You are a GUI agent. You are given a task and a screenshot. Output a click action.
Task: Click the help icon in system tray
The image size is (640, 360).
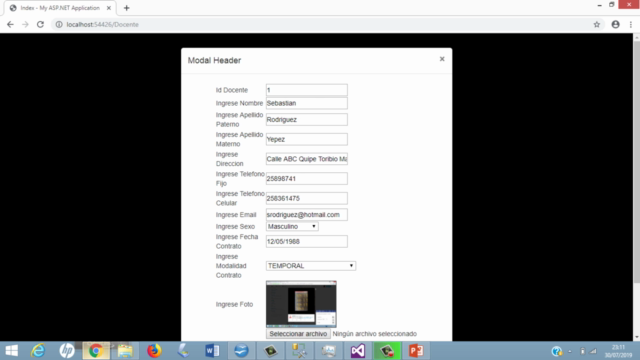point(557,351)
